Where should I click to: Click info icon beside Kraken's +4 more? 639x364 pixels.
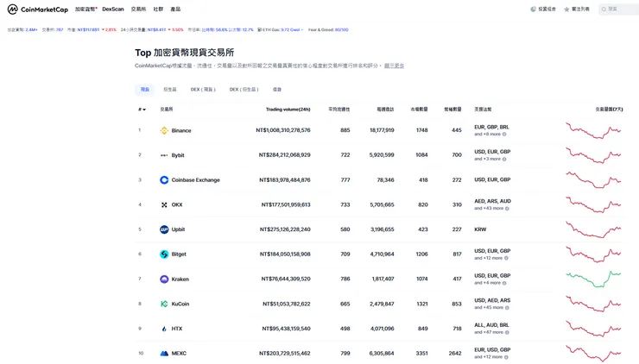point(504,283)
